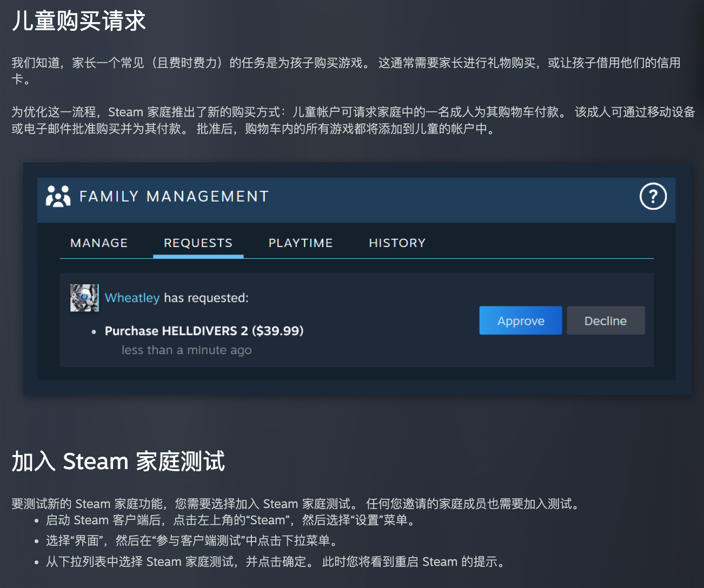Click the paragraph starting '为优化这一流程'
The height and width of the screenshot is (588, 704).
[x=353, y=120]
